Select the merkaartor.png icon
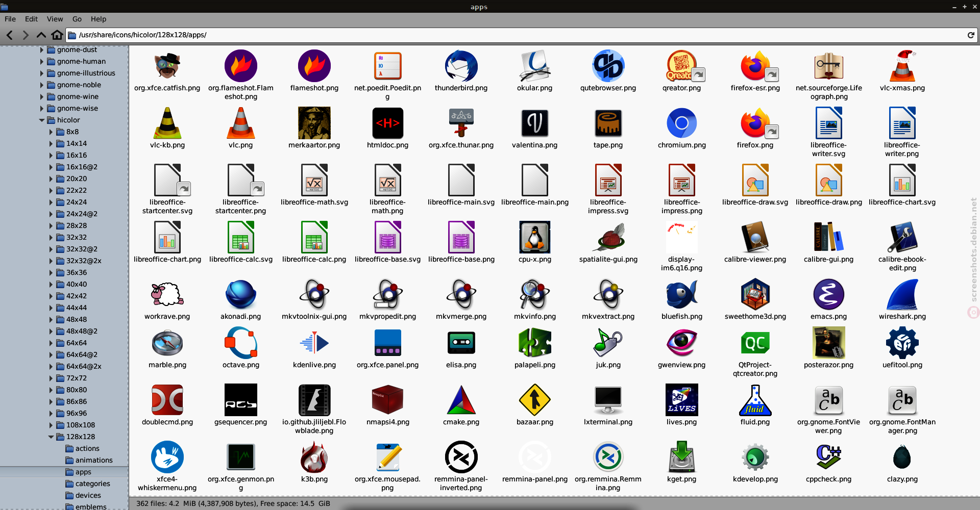The image size is (980, 510). (x=314, y=123)
